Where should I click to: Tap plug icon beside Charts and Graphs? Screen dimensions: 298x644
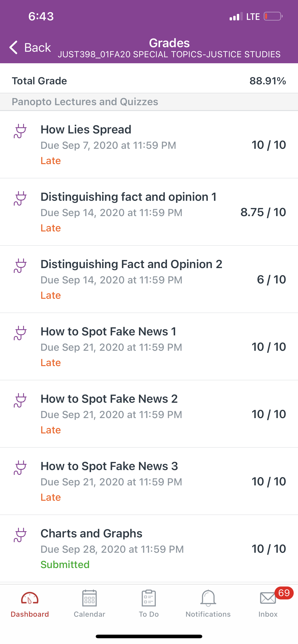click(20, 535)
